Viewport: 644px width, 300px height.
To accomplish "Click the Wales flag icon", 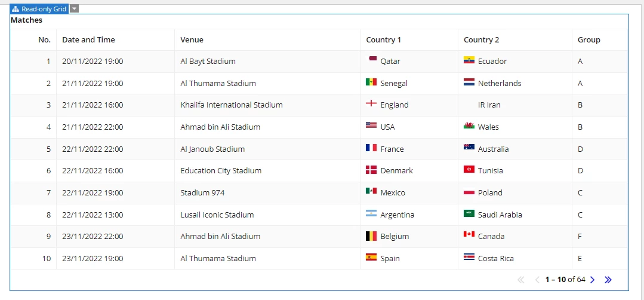I will click(469, 125).
